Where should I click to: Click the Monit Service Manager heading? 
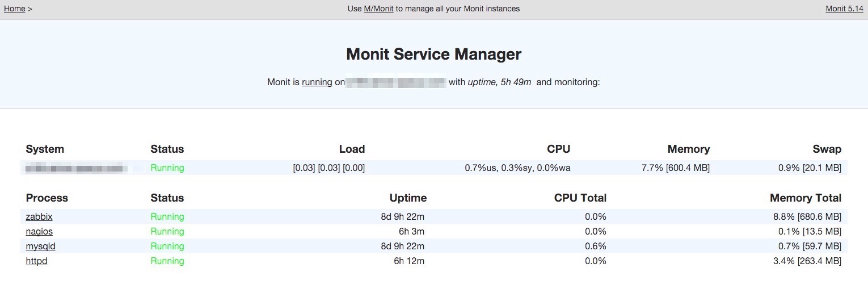click(x=433, y=55)
